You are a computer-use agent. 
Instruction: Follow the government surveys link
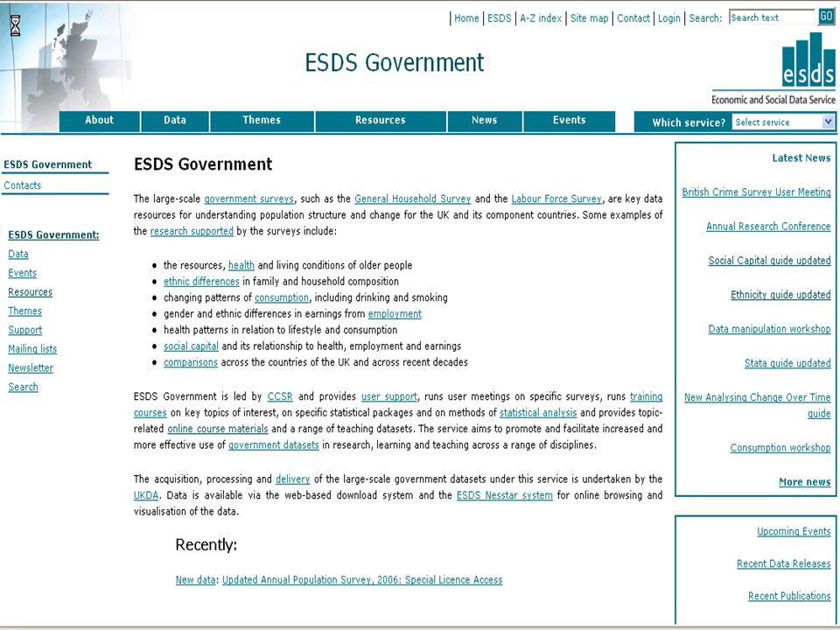(x=249, y=199)
